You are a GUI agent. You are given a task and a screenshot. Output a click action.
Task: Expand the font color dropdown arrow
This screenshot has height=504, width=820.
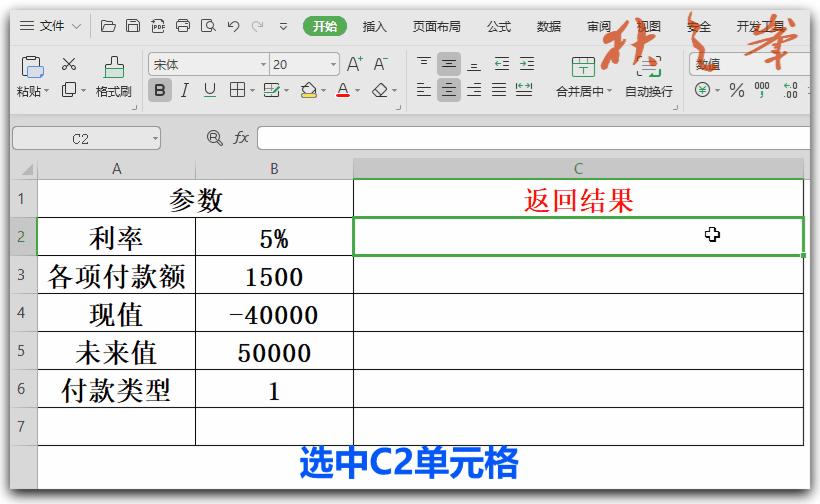[x=358, y=90]
